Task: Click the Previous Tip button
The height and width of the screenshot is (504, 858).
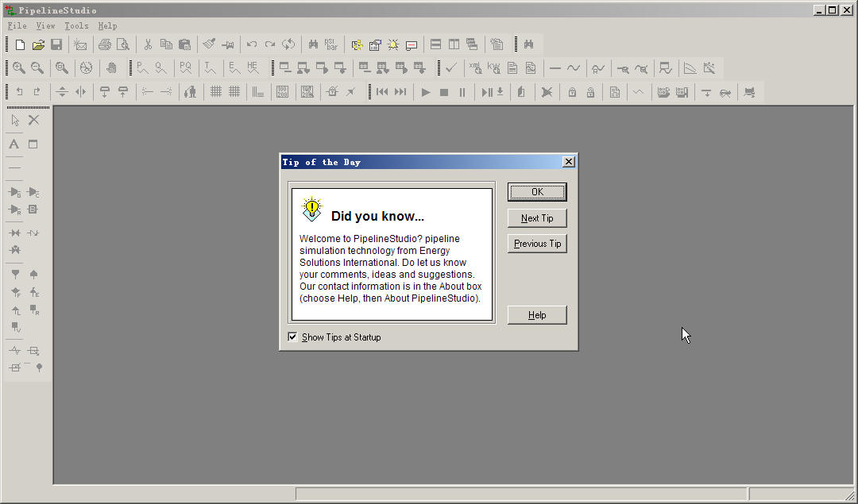Action: (x=537, y=244)
